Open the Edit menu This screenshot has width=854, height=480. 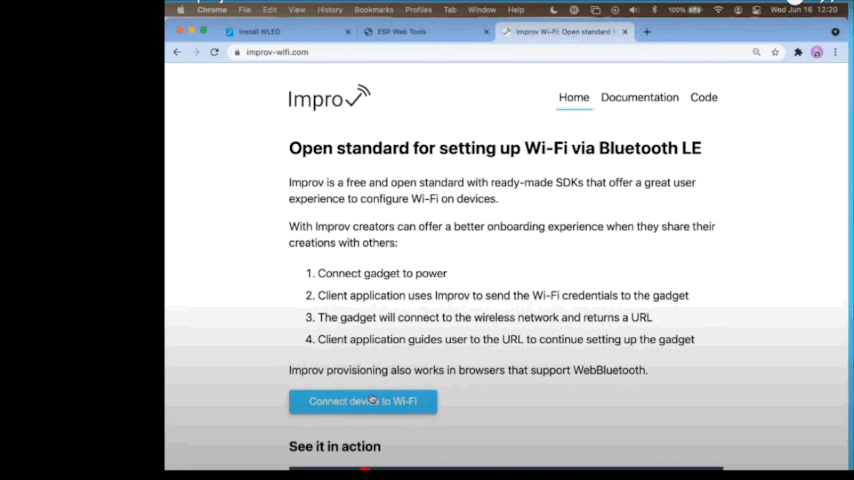(270, 10)
